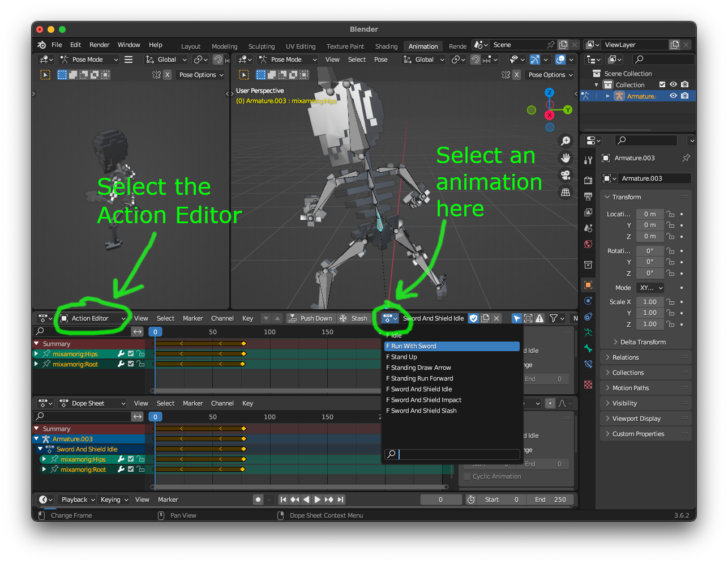The image size is (728, 563).
Task: Hide Collection with the eye icon
Action: tap(673, 85)
